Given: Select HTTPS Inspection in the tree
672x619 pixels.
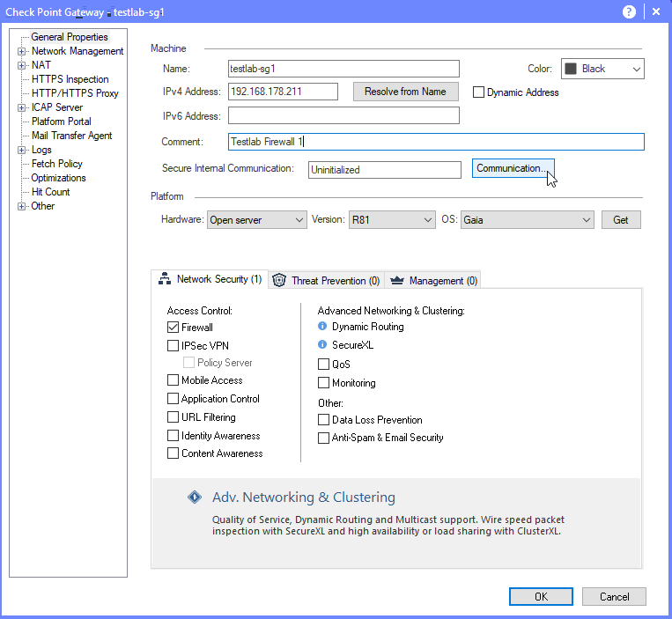Looking at the screenshot, I should tap(70, 79).
